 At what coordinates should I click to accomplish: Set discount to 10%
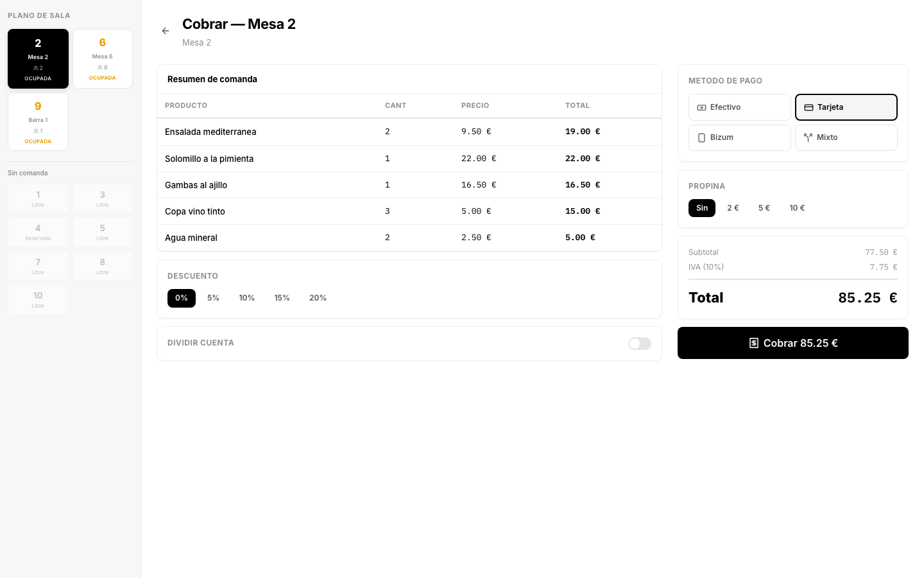pyautogui.click(x=247, y=298)
